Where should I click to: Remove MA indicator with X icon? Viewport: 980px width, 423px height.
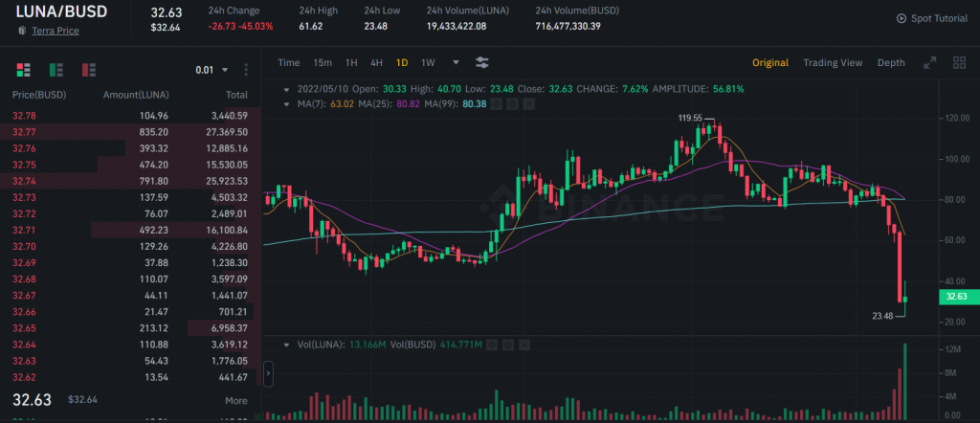(528, 103)
